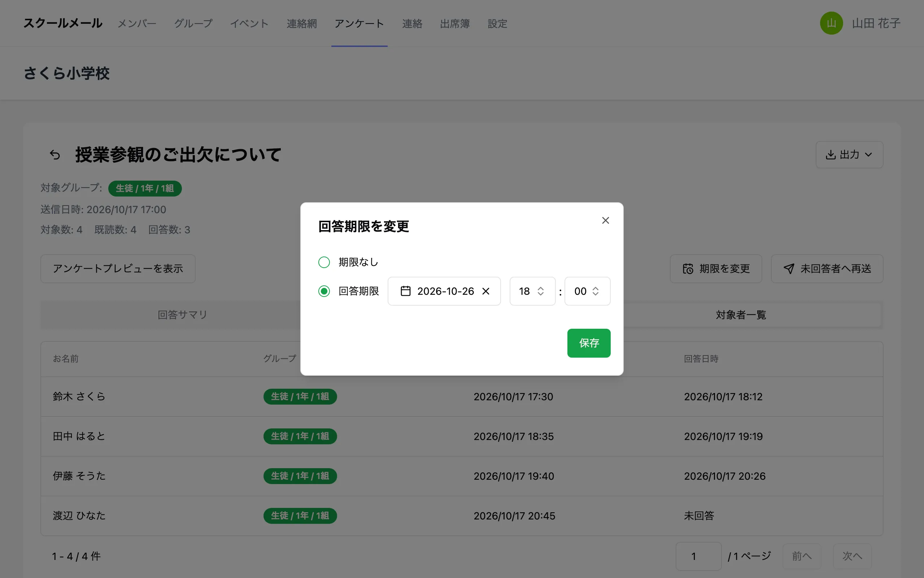This screenshot has height=578, width=924.
Task: Click group tag in 伊藤 そうた row
Action: point(300,476)
